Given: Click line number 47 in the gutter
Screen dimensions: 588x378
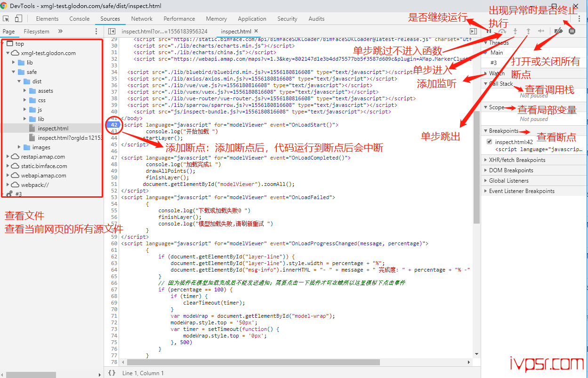Looking at the screenshot, I should click(114, 158).
